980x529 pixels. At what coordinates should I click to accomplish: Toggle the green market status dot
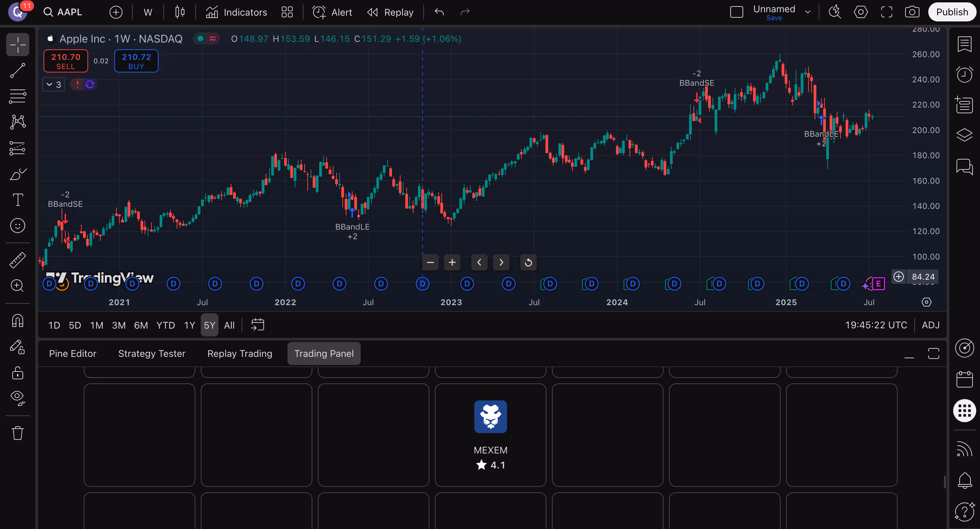[200, 39]
